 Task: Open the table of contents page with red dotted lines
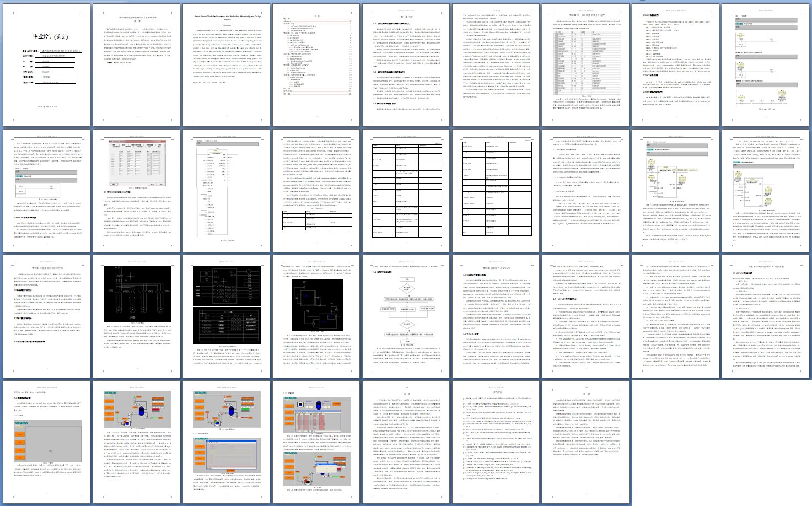pyautogui.click(x=316, y=65)
